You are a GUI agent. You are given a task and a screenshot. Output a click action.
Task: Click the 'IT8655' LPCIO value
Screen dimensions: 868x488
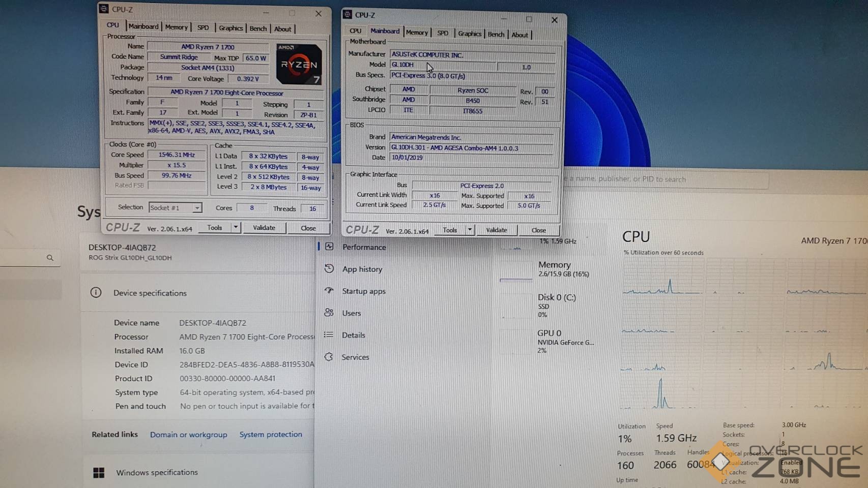click(473, 111)
